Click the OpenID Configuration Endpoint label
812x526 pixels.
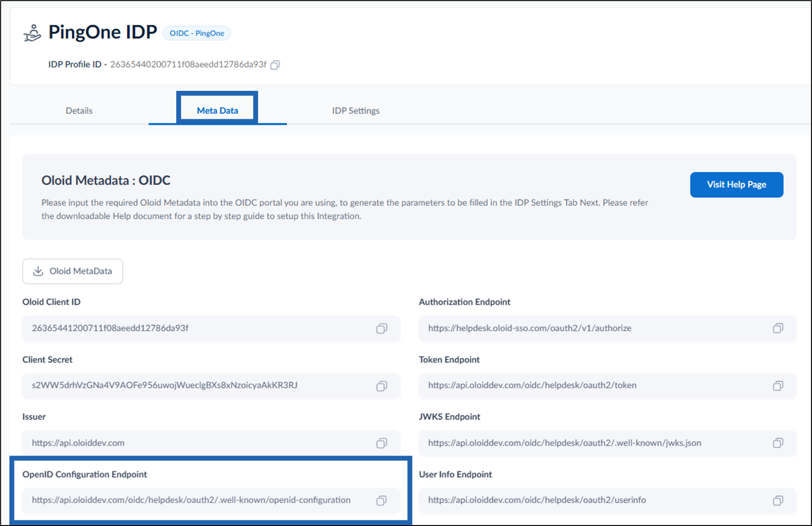(85, 474)
